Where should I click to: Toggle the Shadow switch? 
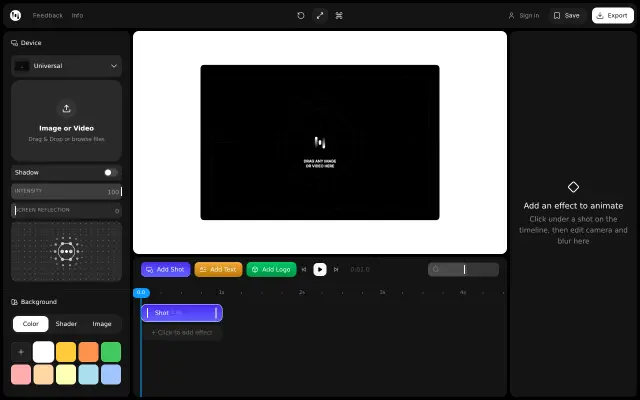(x=111, y=173)
